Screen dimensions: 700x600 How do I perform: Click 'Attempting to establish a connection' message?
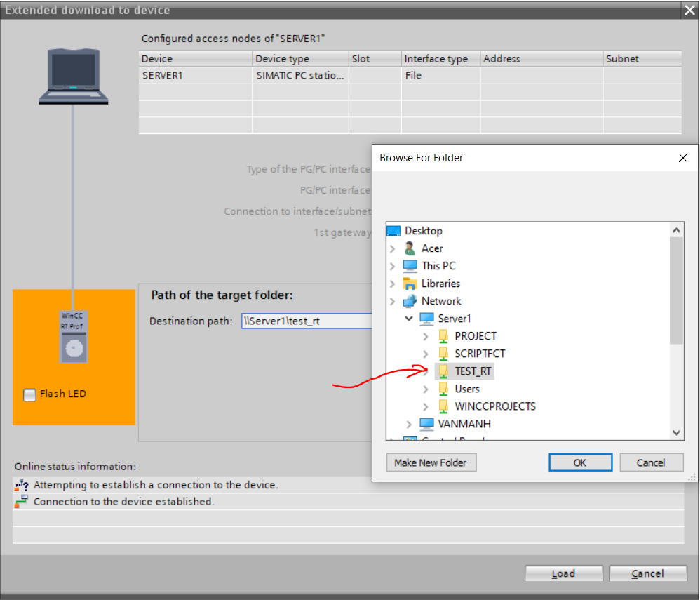[x=156, y=485]
